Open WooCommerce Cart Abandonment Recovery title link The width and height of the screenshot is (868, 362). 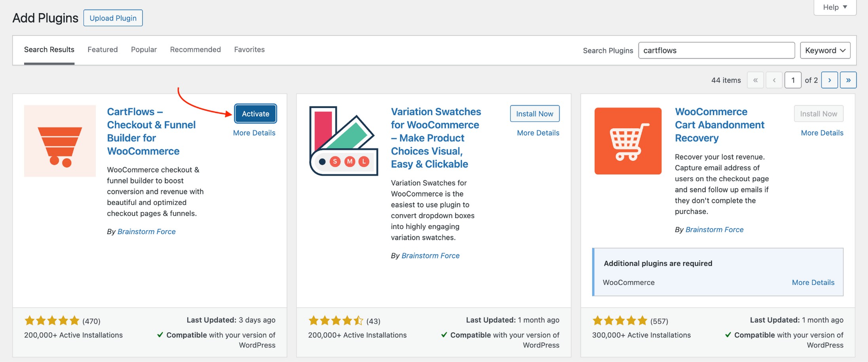(720, 125)
